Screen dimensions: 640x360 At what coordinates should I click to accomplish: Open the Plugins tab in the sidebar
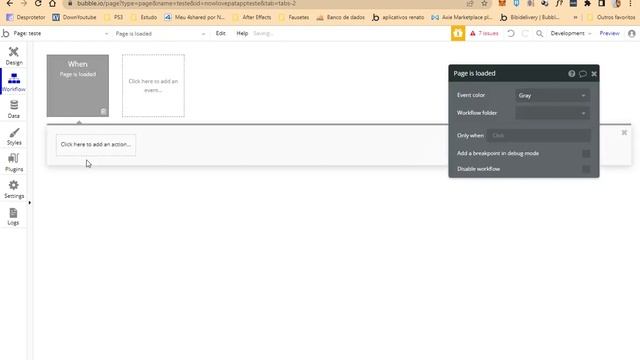pyautogui.click(x=14, y=162)
